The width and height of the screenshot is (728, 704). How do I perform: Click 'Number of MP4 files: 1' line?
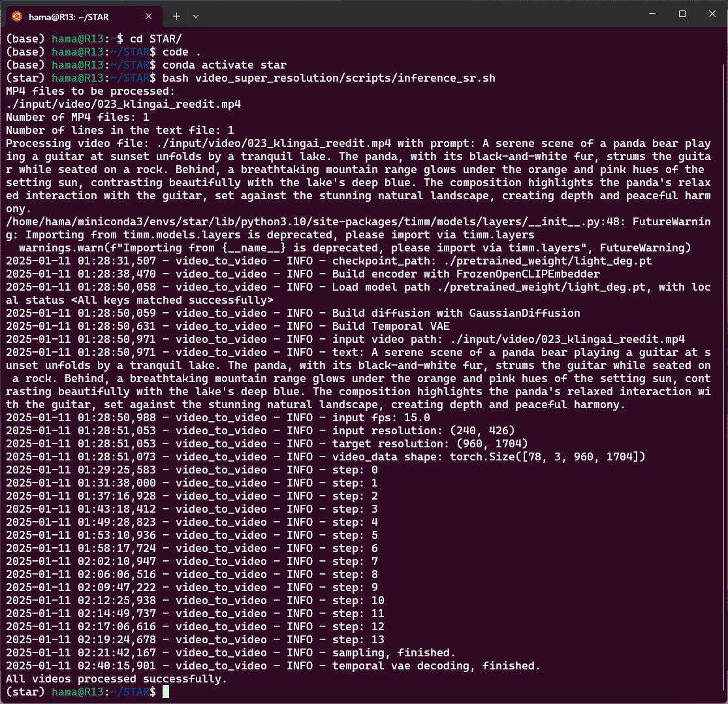pyautogui.click(x=78, y=117)
